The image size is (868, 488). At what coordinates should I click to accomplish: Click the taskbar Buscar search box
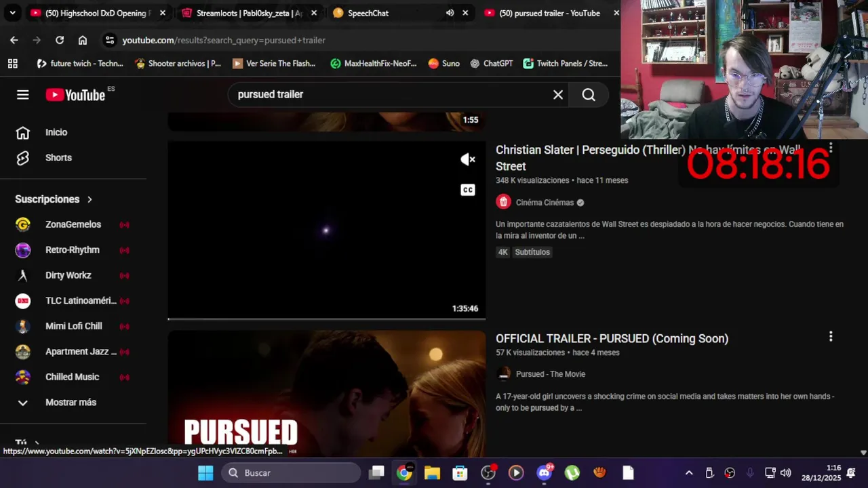pyautogui.click(x=292, y=472)
